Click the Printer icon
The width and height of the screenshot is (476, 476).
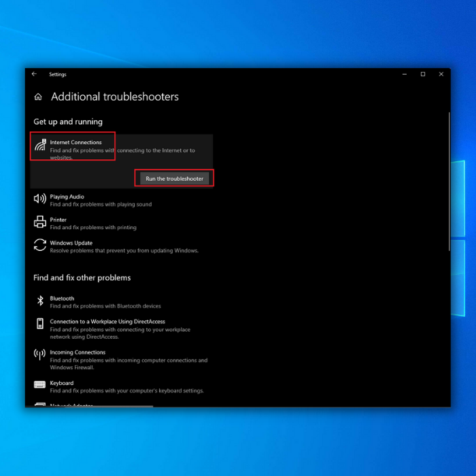point(39,222)
